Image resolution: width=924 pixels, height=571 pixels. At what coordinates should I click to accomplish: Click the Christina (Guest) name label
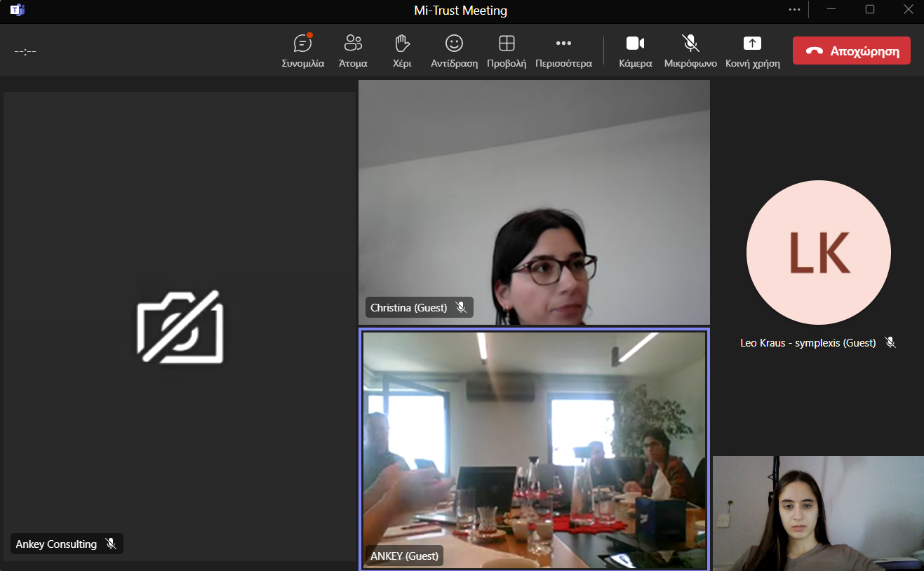(408, 307)
